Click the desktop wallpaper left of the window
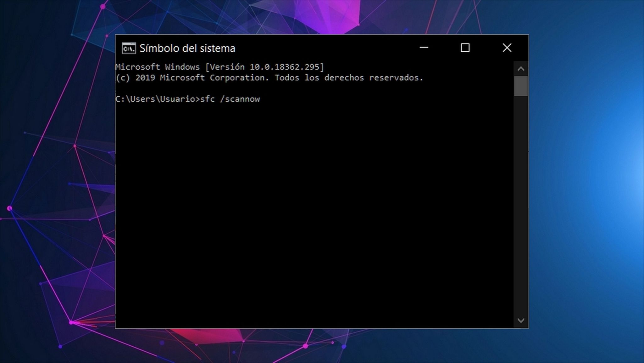This screenshot has height=363, width=644. (57, 189)
